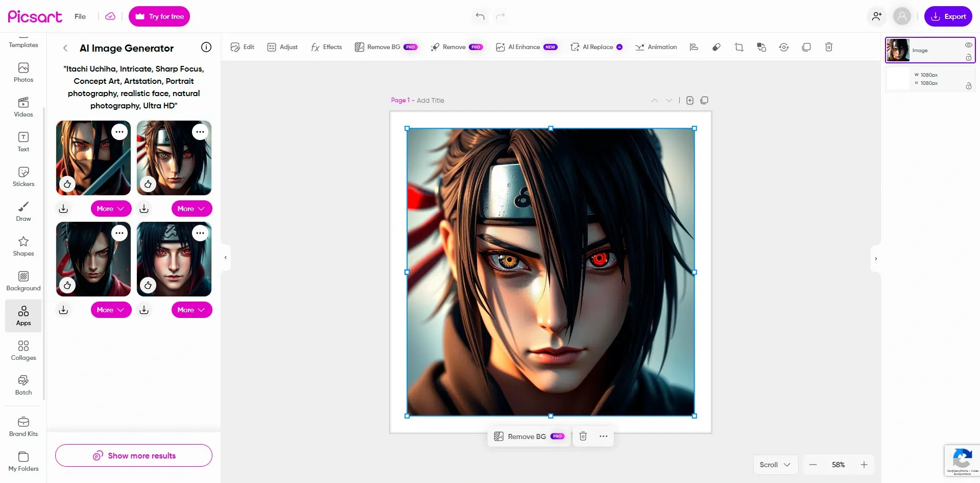Expand More for second generated image
This screenshot has width=980, height=483.
tap(192, 209)
